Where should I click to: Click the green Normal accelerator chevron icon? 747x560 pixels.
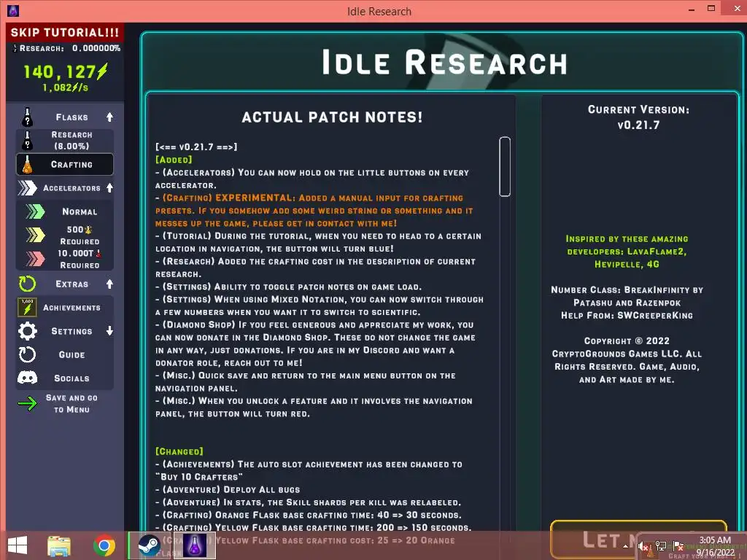click(x=35, y=211)
